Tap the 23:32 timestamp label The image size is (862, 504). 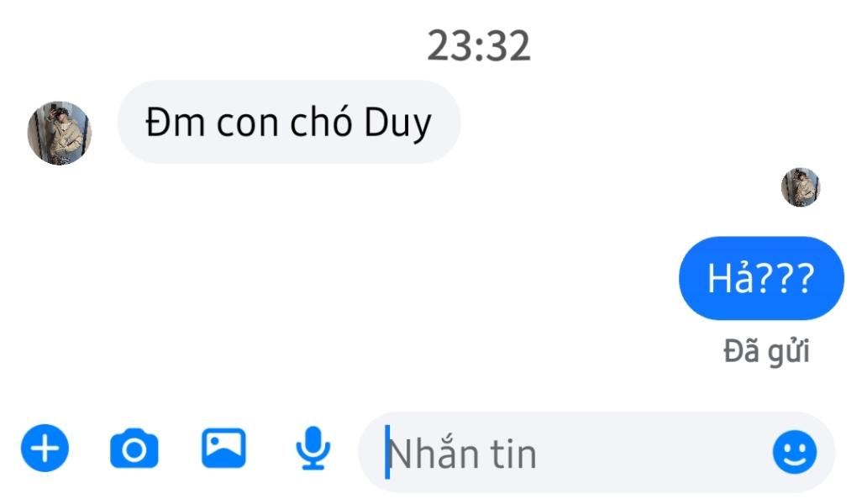479,46
